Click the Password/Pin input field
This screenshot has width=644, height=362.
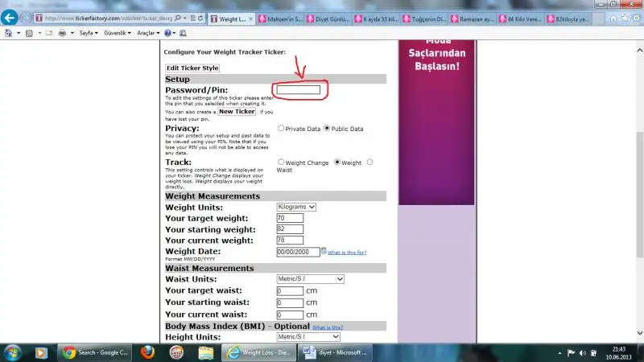296,90
